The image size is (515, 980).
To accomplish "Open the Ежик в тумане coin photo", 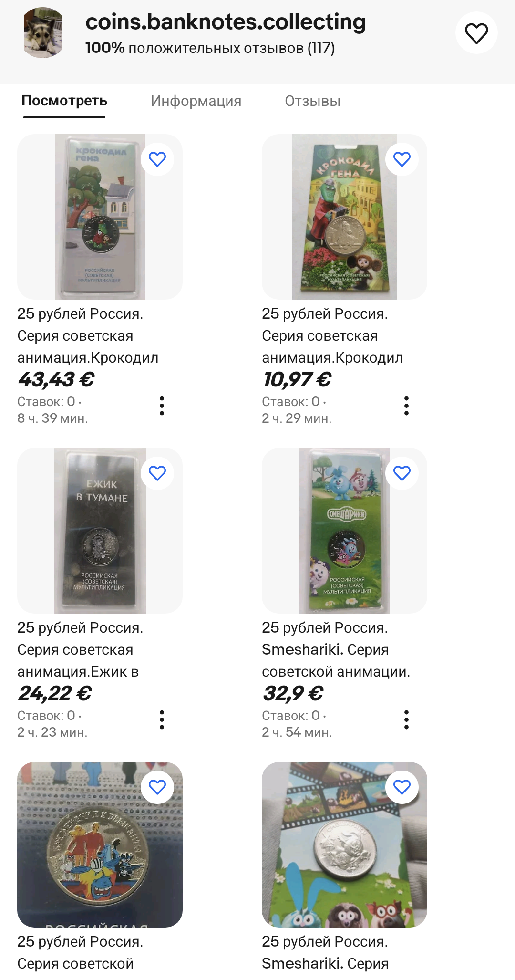I will [x=100, y=531].
